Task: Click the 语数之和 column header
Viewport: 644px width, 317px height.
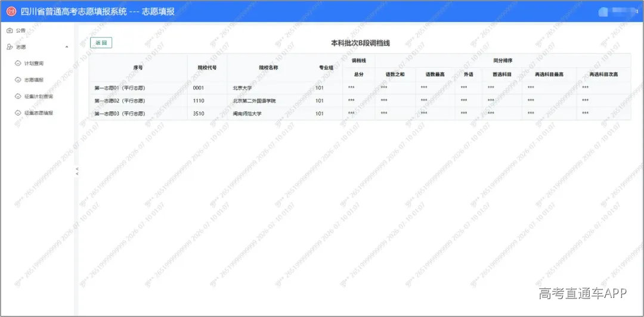Action: 395,74
